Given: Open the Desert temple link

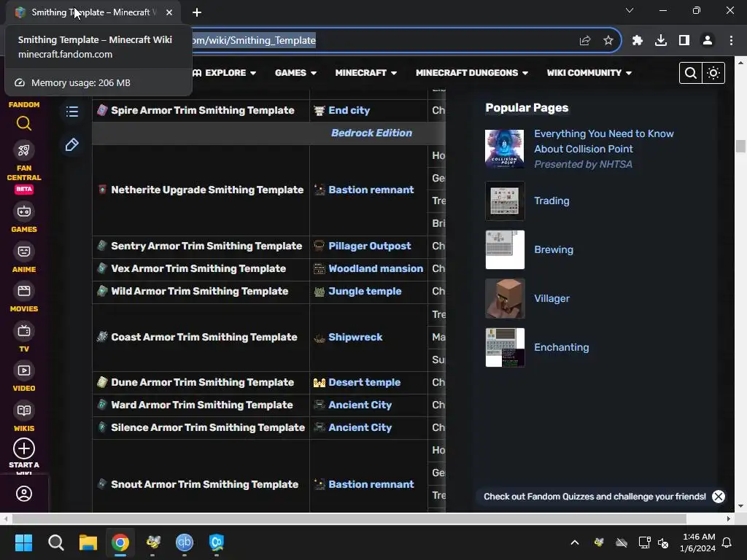Looking at the screenshot, I should 365,382.
